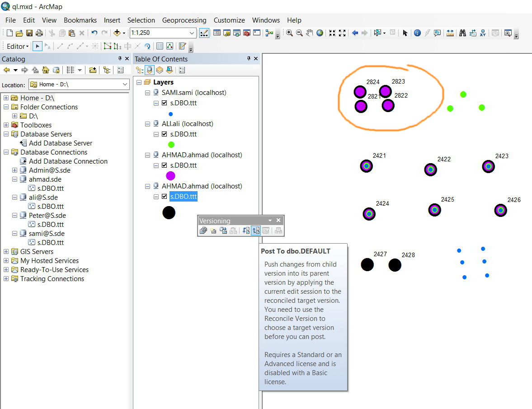Viewport: 532px width, 409px height.
Task: Select the Zoom In tool
Action: [x=289, y=33]
